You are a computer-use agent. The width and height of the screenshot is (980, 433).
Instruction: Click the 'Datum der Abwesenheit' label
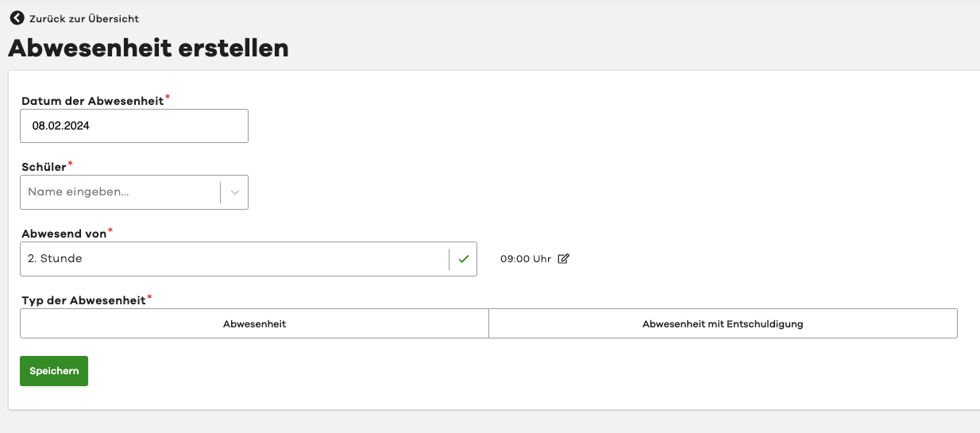tap(92, 101)
